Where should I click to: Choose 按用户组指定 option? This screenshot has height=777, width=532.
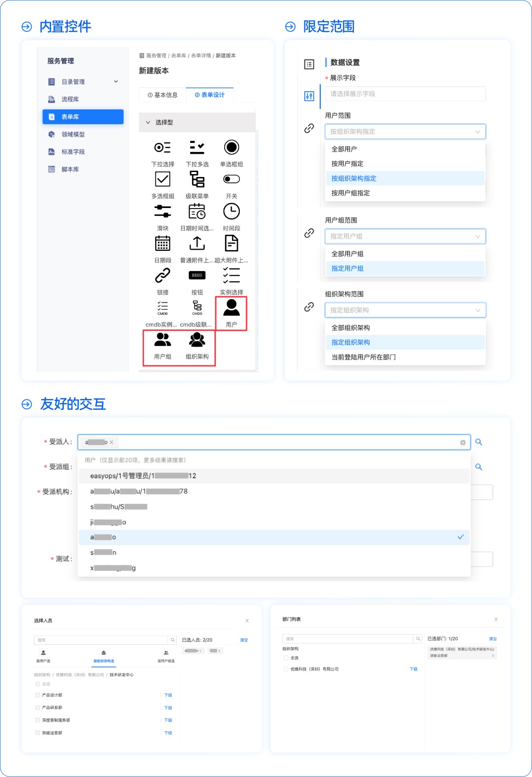[405, 193]
